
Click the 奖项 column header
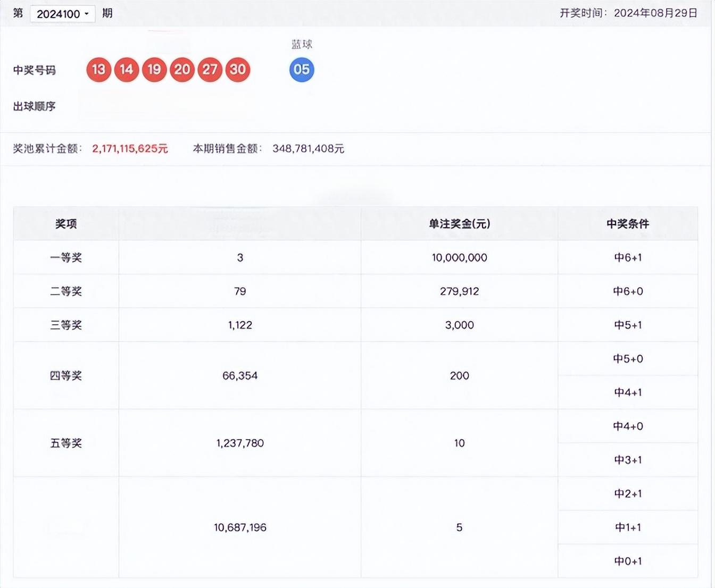click(x=66, y=224)
